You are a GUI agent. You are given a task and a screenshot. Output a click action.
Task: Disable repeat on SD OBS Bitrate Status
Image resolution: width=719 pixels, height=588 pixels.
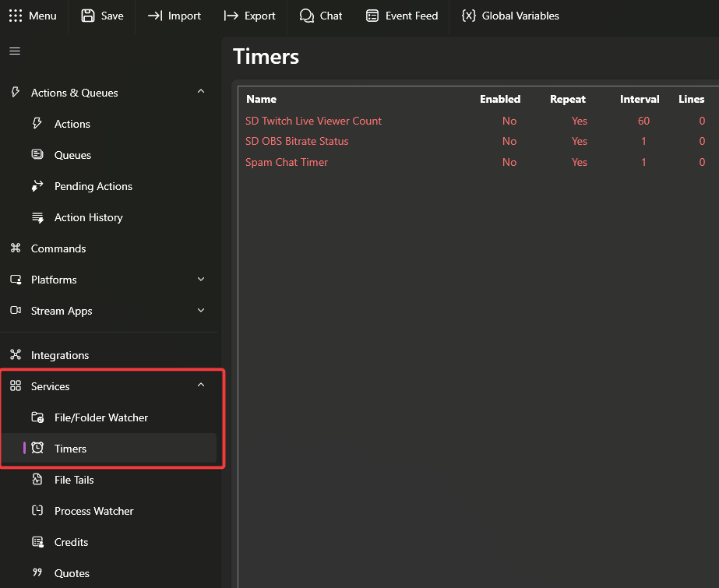(579, 141)
